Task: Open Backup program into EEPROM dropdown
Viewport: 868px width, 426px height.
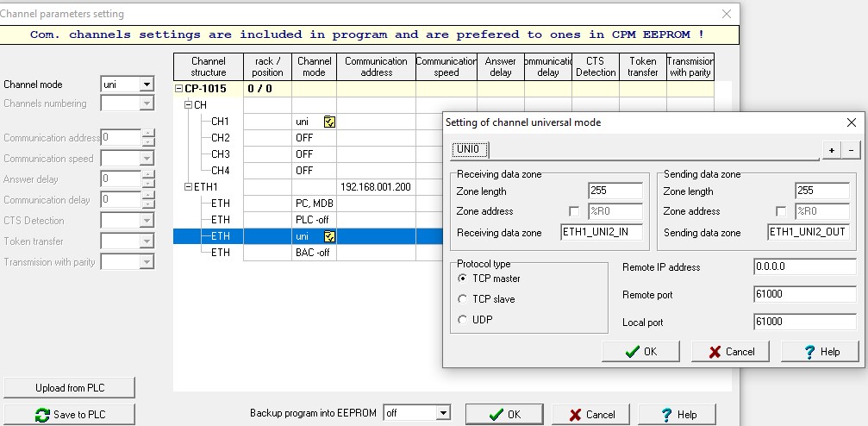Action: [443, 414]
